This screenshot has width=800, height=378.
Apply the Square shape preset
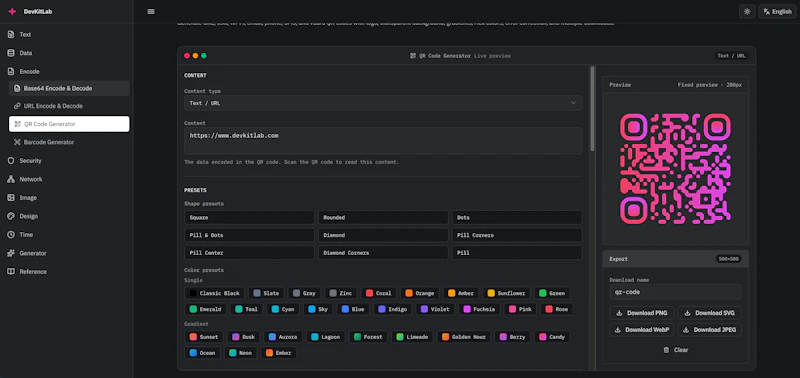click(249, 217)
